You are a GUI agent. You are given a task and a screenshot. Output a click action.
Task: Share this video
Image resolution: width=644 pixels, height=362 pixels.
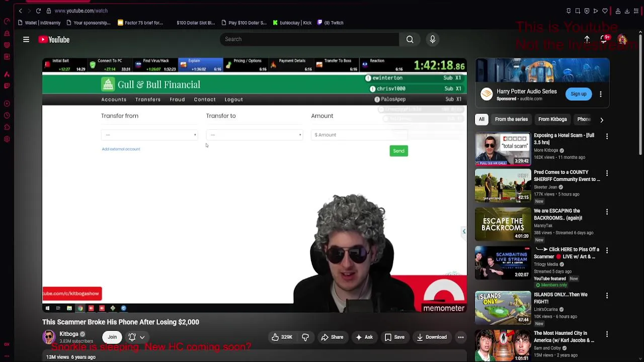click(x=332, y=337)
